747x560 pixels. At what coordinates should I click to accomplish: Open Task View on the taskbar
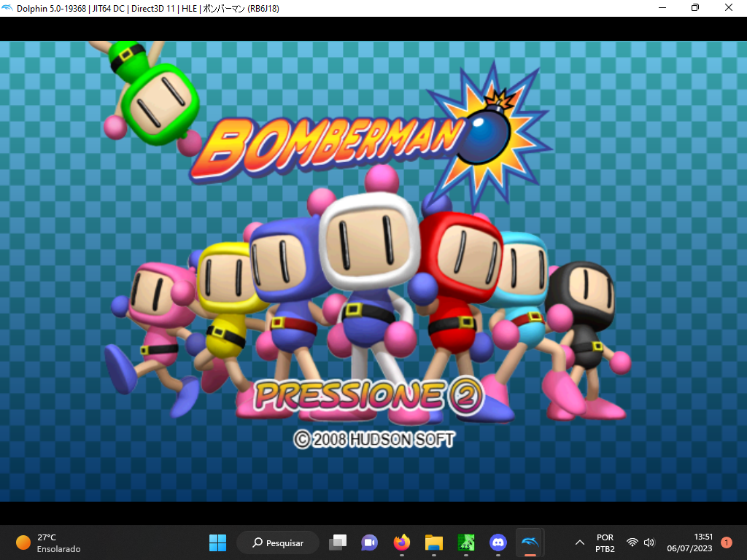point(338,542)
